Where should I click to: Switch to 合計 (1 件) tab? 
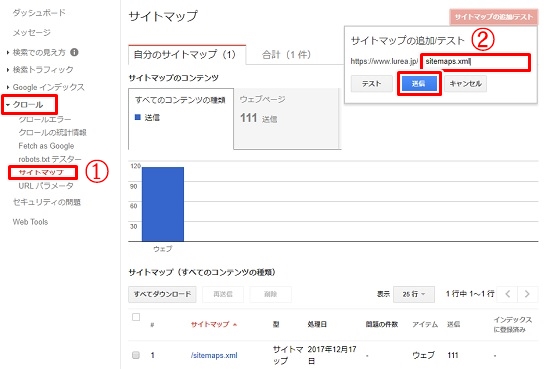click(x=287, y=55)
